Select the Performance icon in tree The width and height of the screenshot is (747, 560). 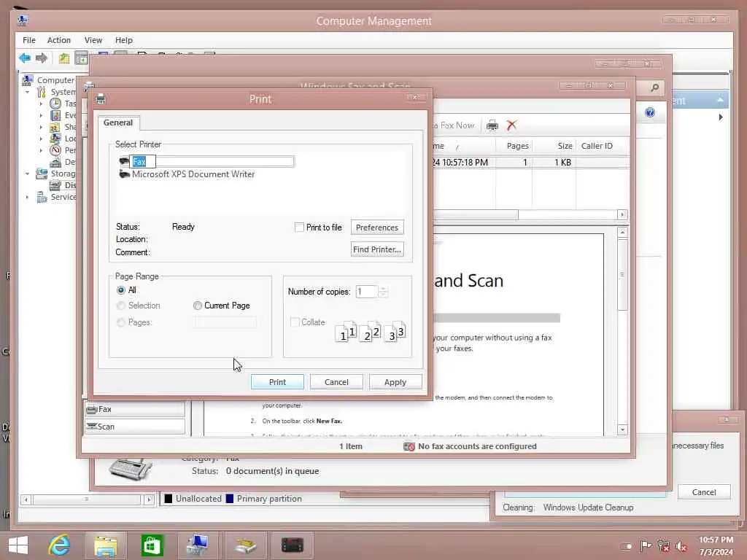(55, 150)
